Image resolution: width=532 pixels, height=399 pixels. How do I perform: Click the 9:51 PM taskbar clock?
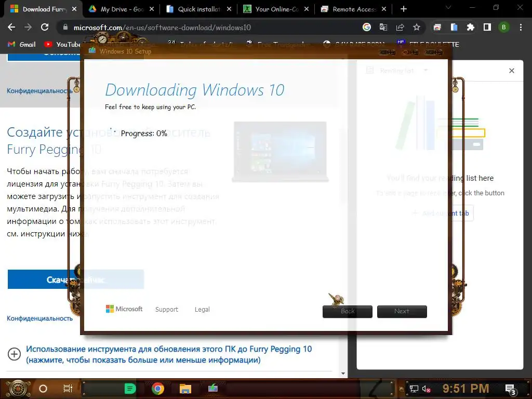465,389
